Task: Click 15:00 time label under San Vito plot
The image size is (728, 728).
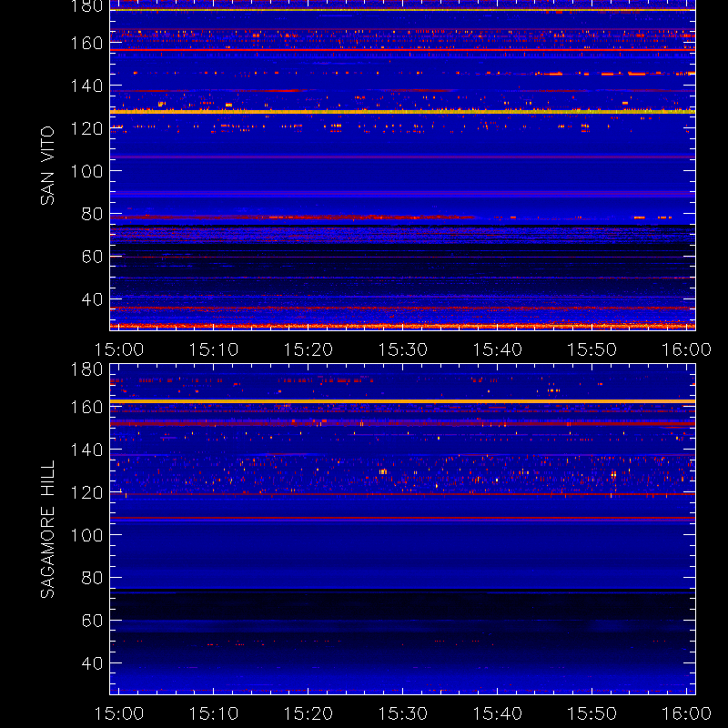Action: (119, 349)
